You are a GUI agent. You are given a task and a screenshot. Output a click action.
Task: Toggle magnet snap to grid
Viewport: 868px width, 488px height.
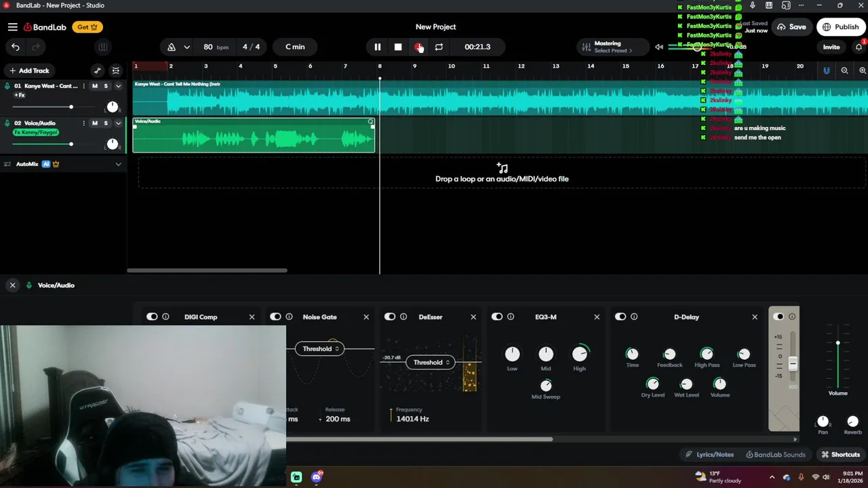[x=826, y=70]
